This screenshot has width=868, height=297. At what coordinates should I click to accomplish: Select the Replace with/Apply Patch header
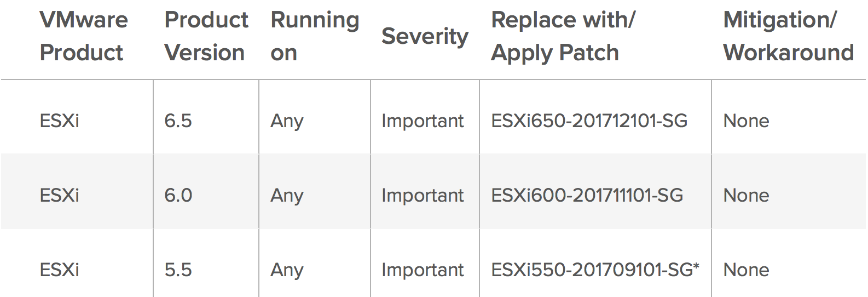click(563, 36)
